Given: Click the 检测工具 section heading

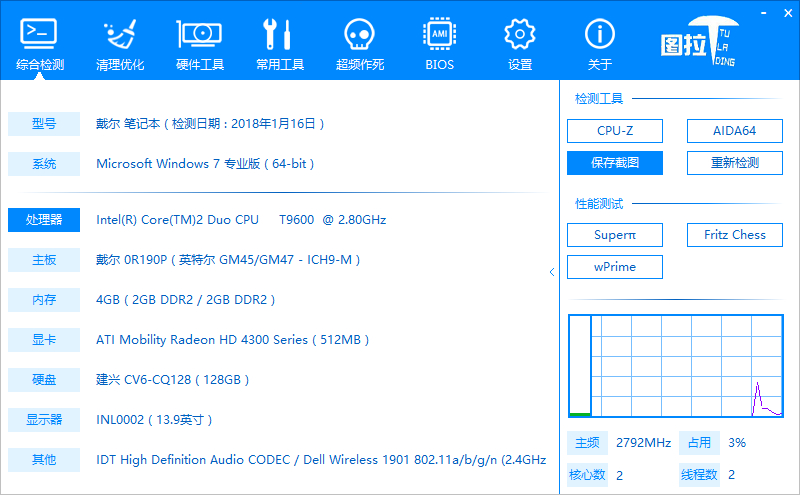Looking at the screenshot, I should pos(599,98).
